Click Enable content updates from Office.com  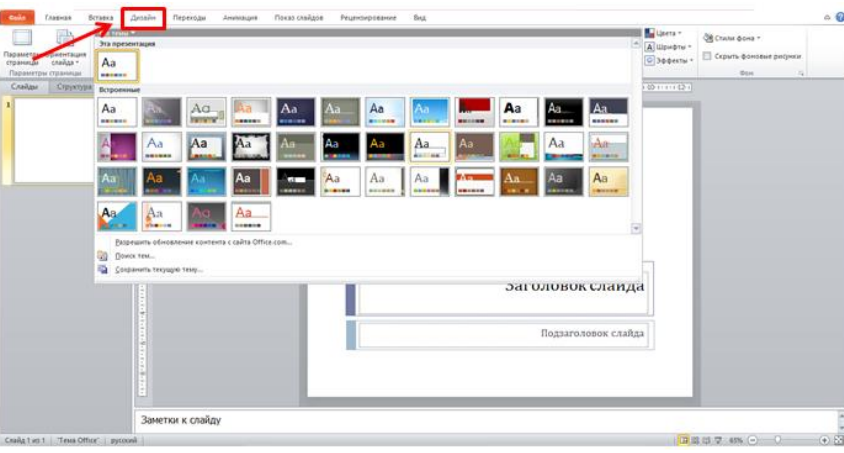[203, 242]
